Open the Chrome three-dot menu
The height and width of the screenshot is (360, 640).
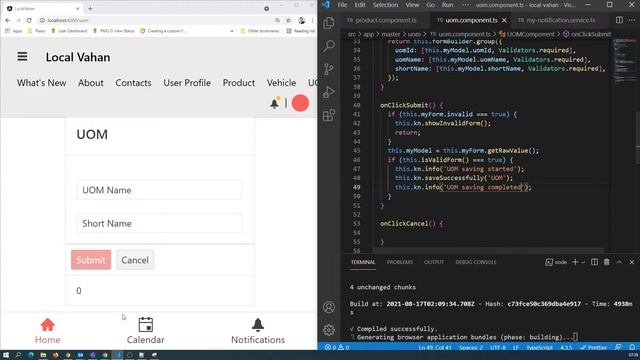(x=313, y=20)
